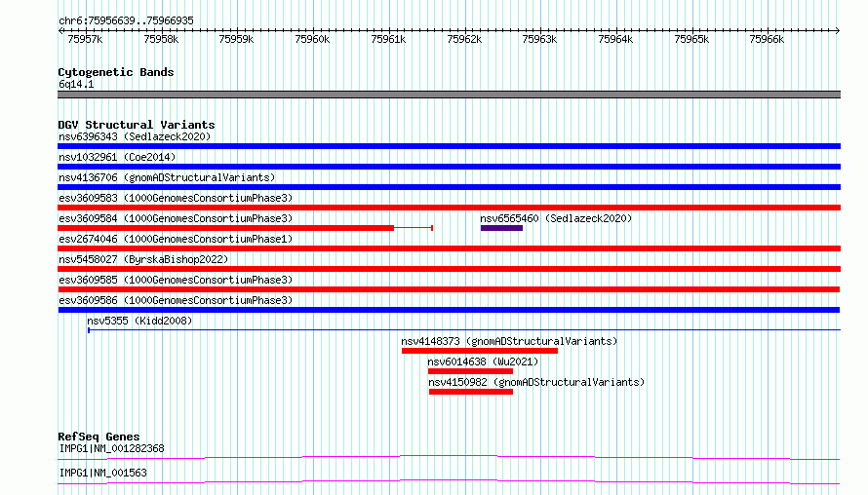The height and width of the screenshot is (495, 868).
Task: Click the blue bar under esv3609586
Action: click(449, 310)
